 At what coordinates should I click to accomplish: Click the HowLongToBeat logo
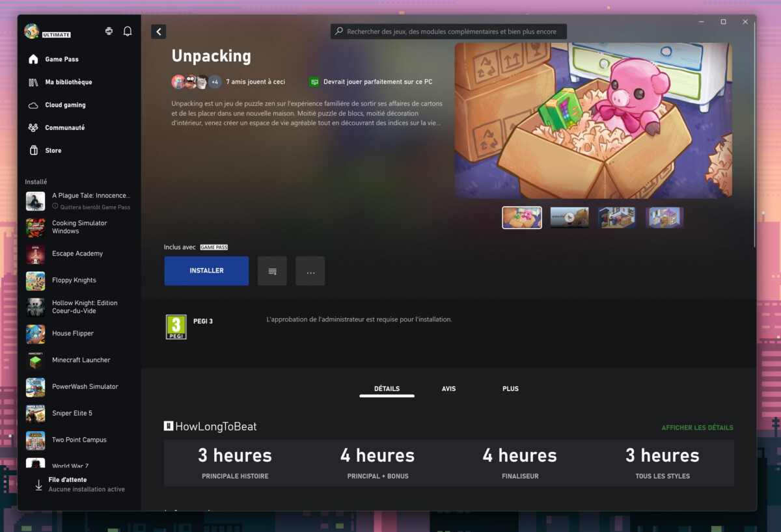tap(210, 427)
